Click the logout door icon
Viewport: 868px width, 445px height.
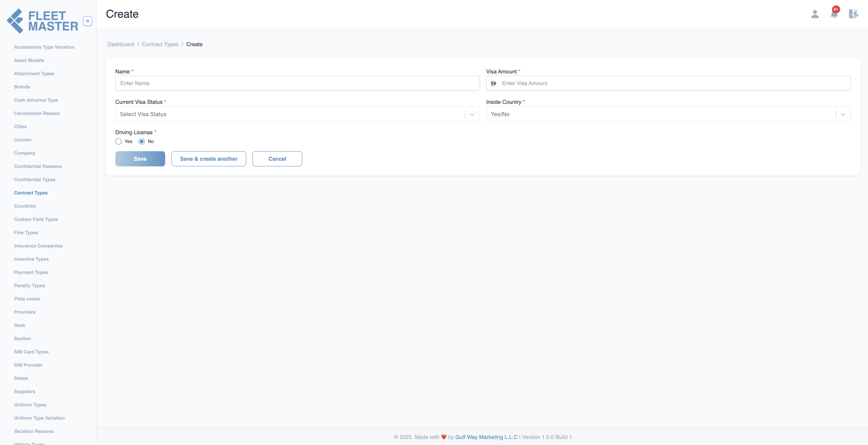point(853,14)
